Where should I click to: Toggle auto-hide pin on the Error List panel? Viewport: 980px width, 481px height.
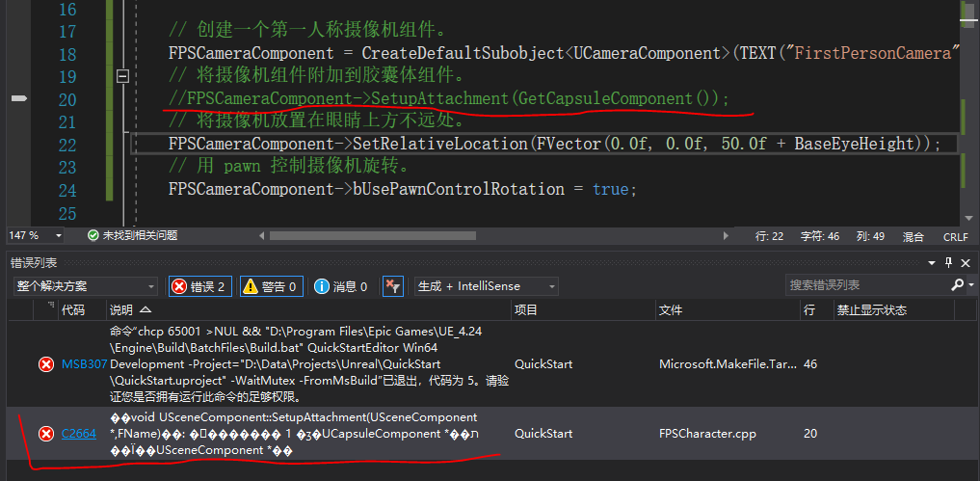tap(949, 263)
